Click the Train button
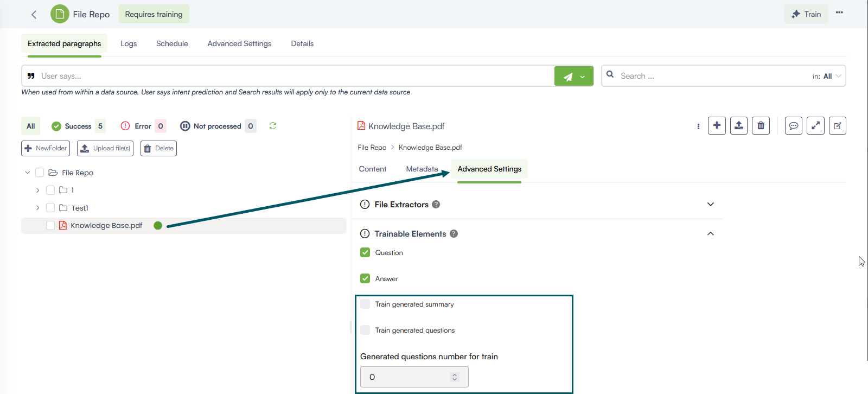This screenshot has height=394, width=868. tap(806, 14)
